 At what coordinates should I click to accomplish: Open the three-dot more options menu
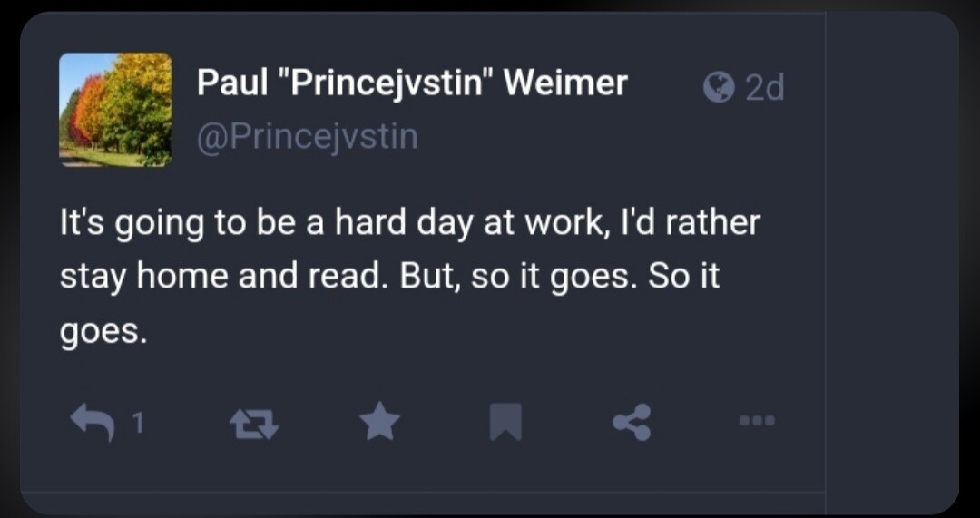click(759, 422)
